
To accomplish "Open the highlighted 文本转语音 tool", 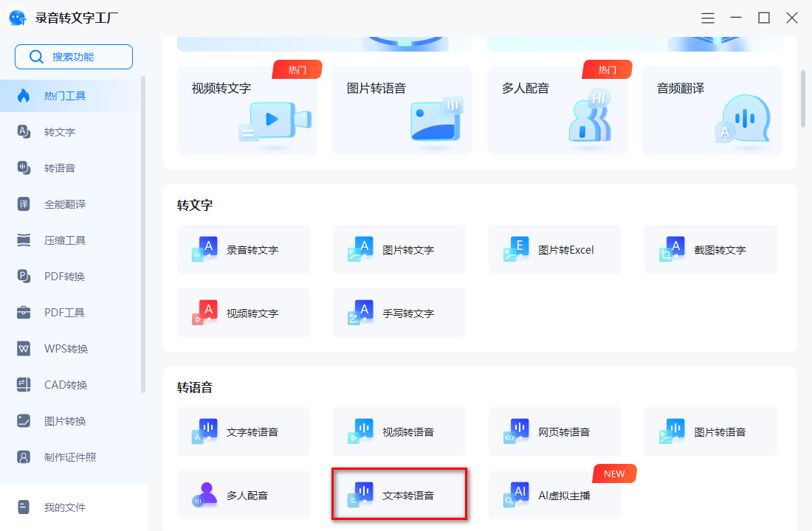I will tap(399, 495).
